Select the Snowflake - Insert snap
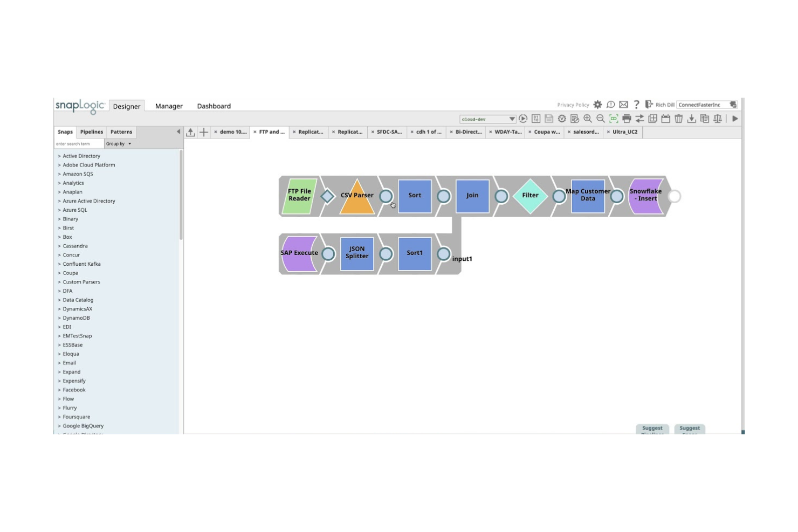The width and height of the screenshot is (798, 532). point(646,196)
